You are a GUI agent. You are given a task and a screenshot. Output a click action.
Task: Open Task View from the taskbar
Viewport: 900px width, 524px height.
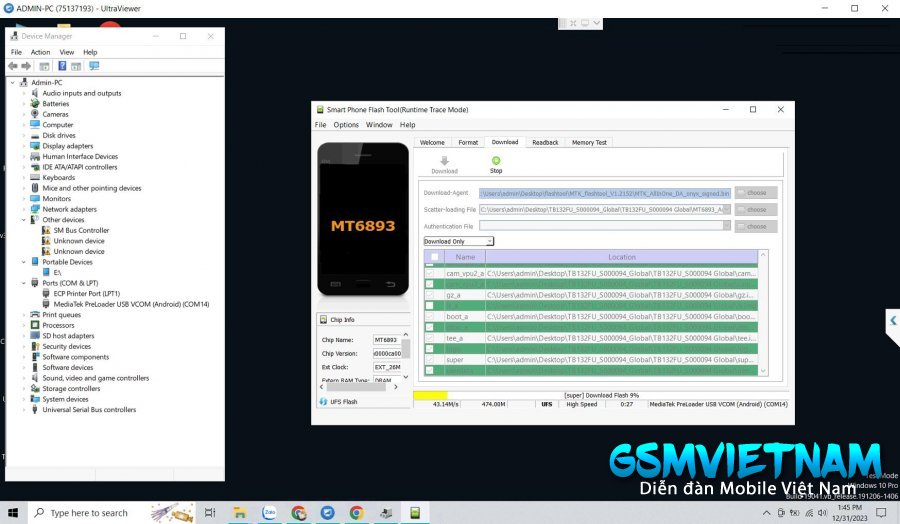[210, 513]
